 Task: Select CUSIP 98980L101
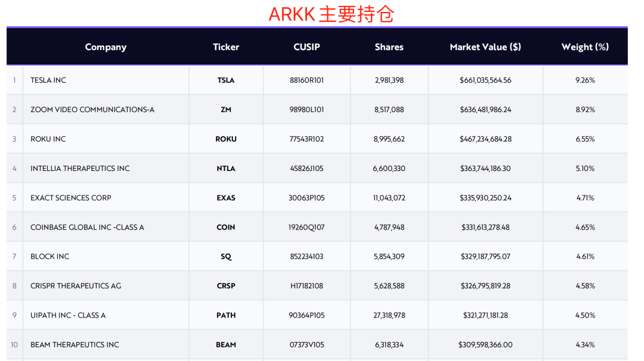[307, 110]
